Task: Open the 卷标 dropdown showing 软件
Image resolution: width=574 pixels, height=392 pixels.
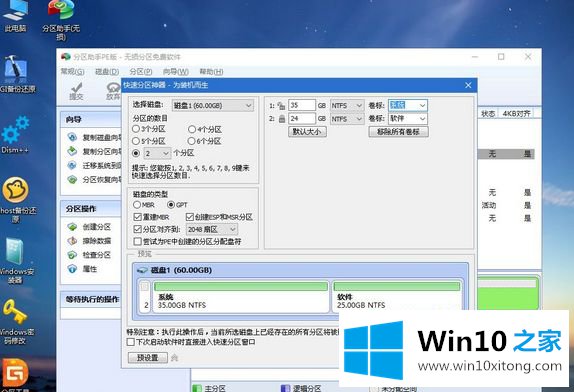Action: point(408,119)
